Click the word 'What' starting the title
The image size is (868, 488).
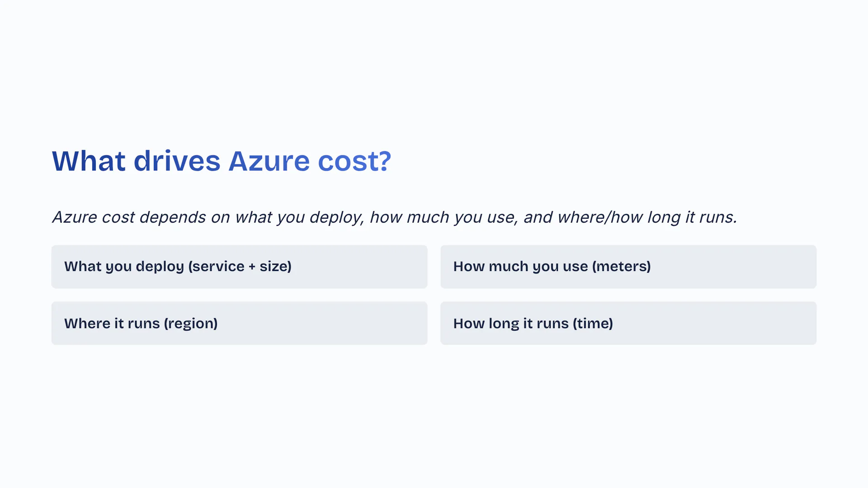89,161
